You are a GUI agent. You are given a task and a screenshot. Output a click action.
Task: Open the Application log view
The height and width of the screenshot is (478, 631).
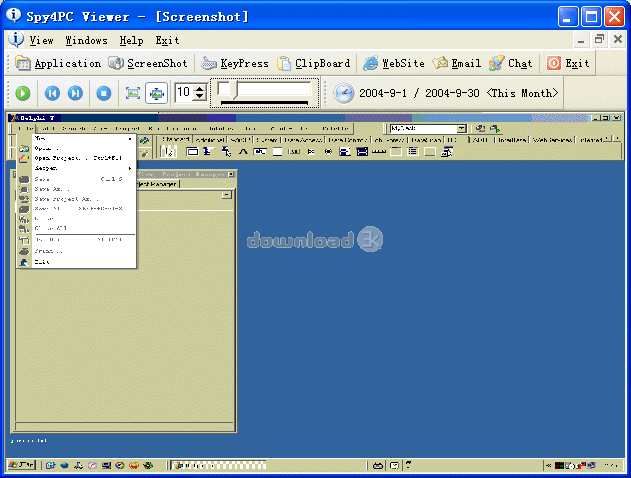58,63
